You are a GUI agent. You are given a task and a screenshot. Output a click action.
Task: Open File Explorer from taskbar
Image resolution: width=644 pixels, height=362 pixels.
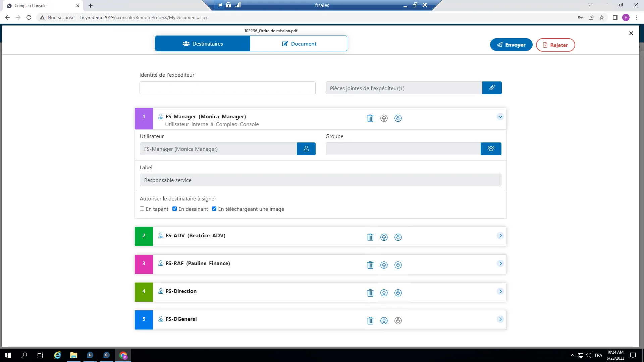pyautogui.click(x=73, y=355)
